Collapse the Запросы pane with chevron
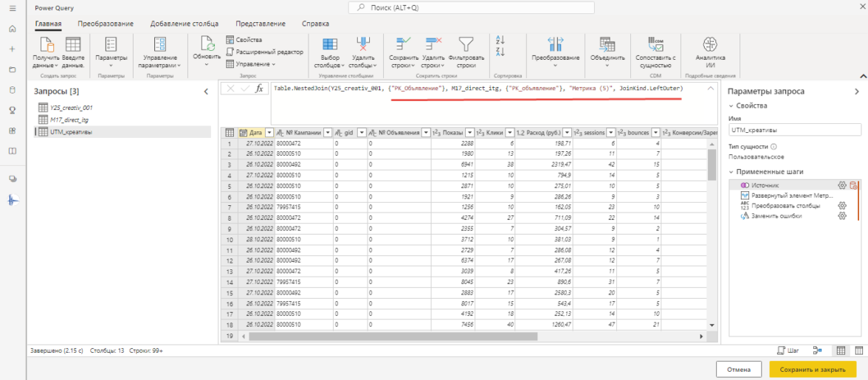 (206, 91)
